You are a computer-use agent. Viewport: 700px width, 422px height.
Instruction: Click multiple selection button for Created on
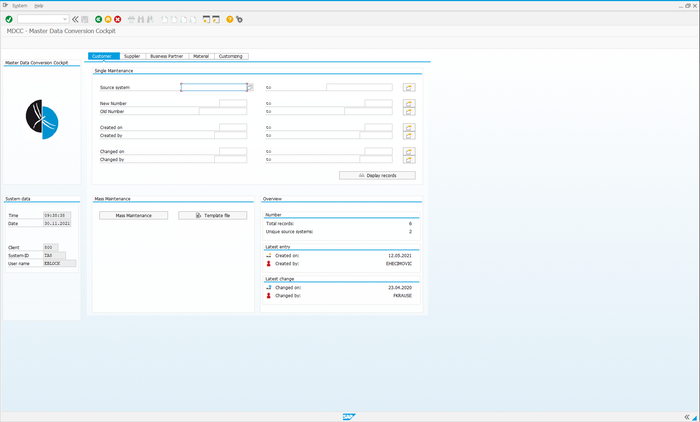(x=409, y=128)
